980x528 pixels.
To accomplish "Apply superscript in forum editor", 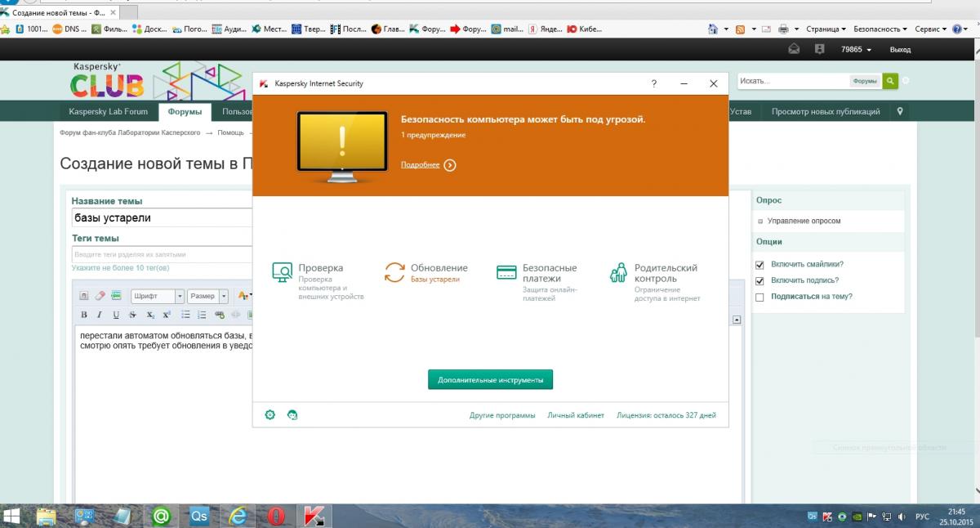I will (x=166, y=315).
